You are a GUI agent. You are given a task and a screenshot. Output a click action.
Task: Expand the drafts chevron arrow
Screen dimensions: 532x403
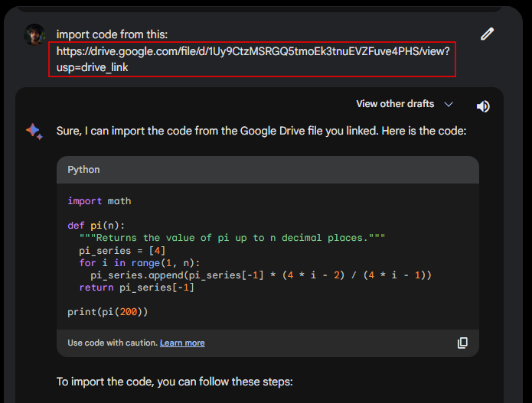pyautogui.click(x=449, y=105)
